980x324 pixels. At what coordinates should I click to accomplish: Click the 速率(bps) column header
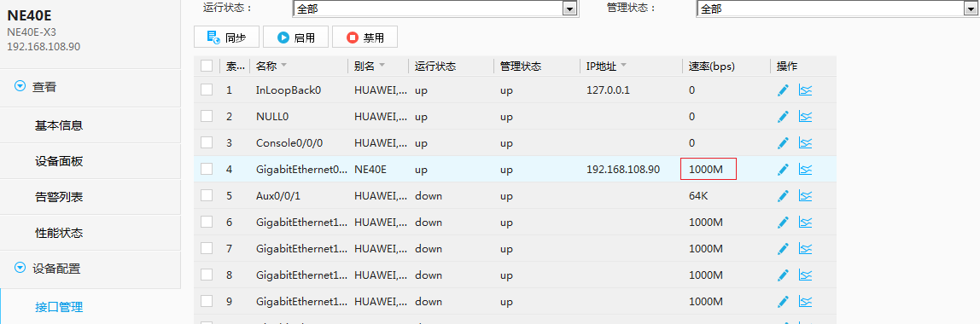(x=711, y=67)
